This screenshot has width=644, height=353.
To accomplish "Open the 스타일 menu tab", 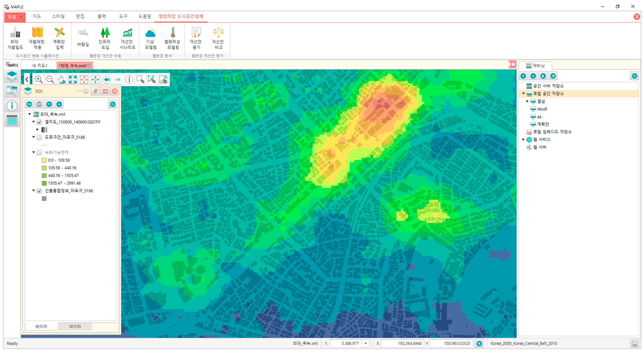I will tap(58, 16).
